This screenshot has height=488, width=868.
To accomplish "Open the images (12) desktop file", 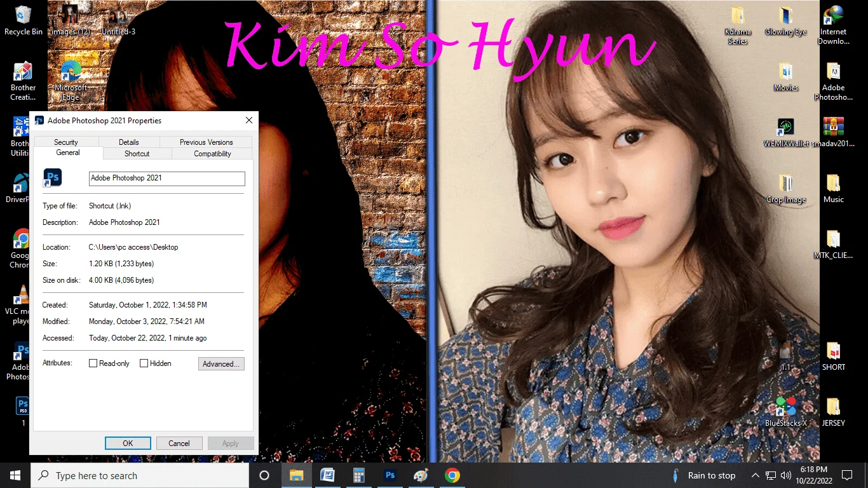I will tap(71, 20).
